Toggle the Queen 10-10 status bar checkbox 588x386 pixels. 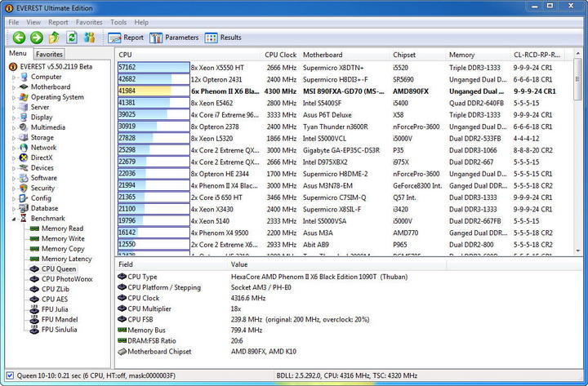pos(11,375)
